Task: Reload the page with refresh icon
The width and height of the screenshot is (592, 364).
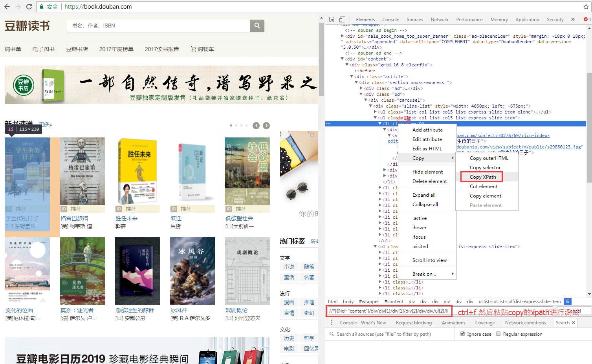Action: pyautogui.click(x=29, y=7)
